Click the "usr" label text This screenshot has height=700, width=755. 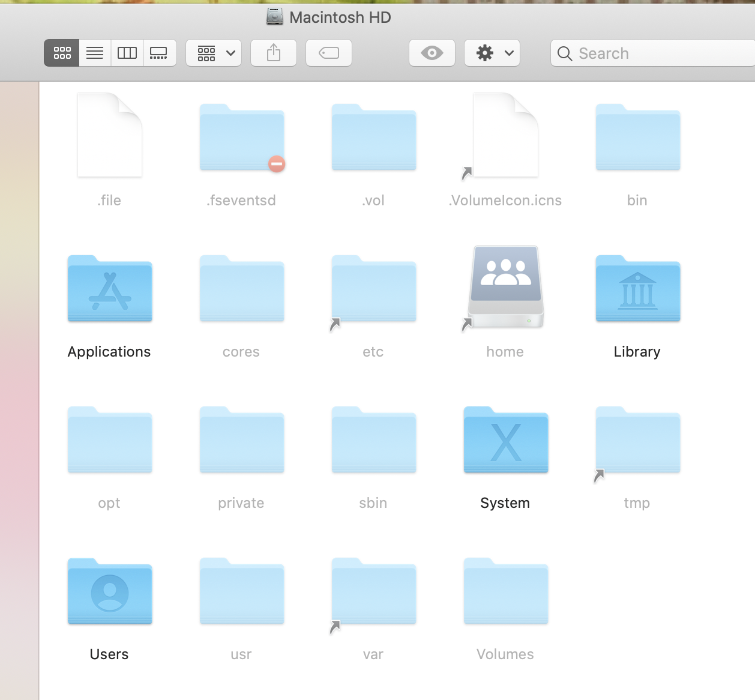(x=241, y=654)
